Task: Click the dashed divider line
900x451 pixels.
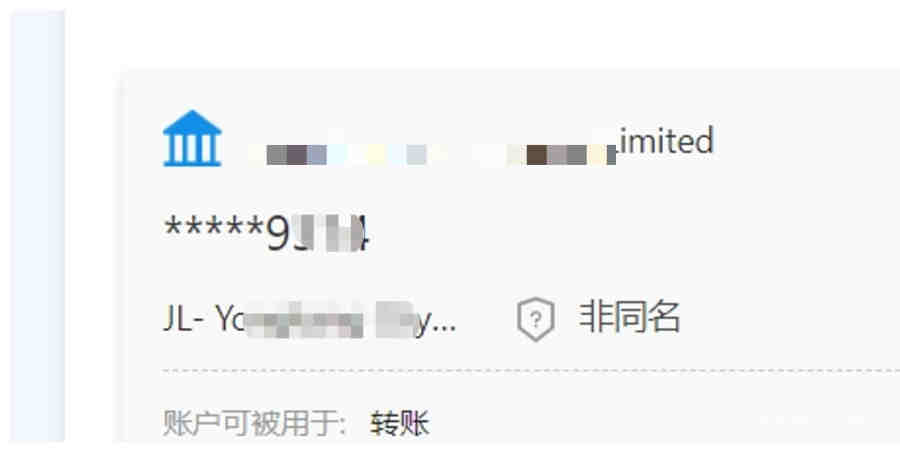Action: pos(532,371)
